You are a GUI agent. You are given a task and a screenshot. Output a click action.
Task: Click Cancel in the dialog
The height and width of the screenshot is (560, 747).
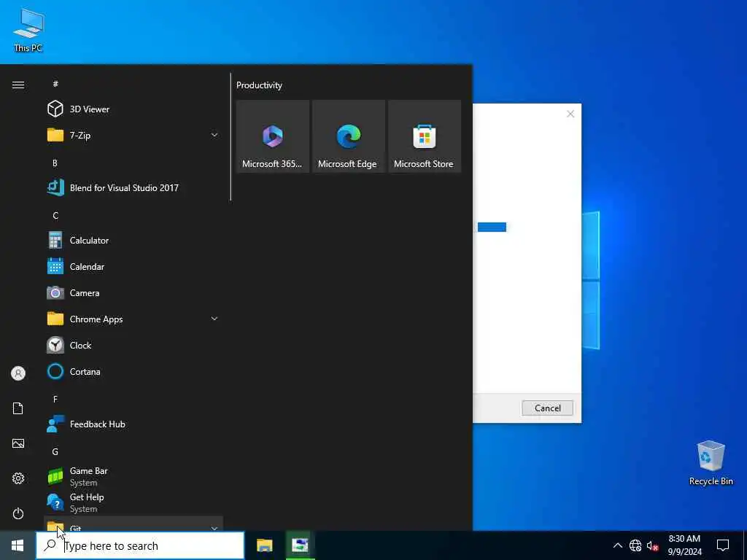click(547, 408)
